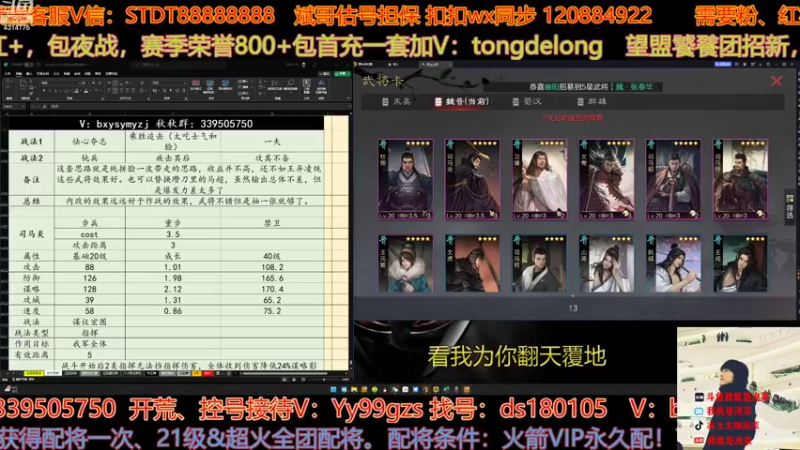This screenshot has width=800, height=450.
Task: Click the Excel zoom slider in status bar
Action: (x=324, y=379)
